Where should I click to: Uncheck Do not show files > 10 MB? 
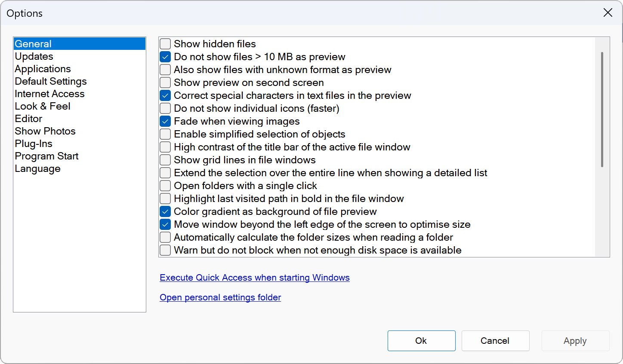(x=165, y=57)
